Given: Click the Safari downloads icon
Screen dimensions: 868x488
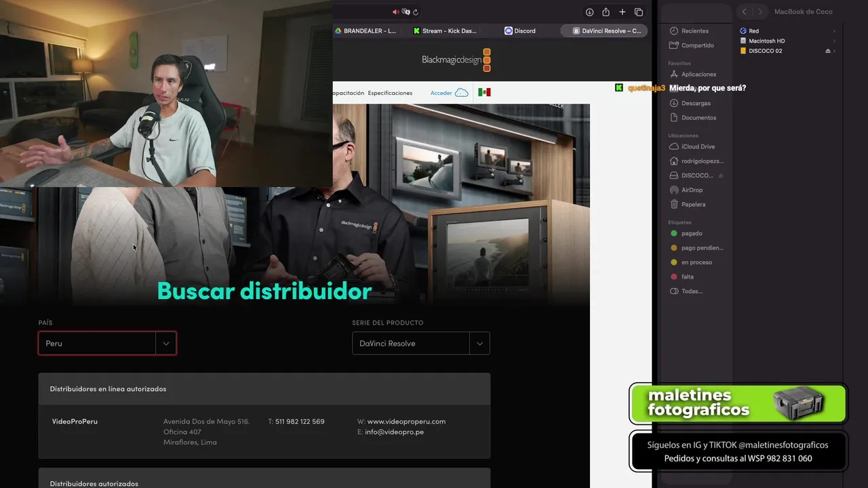Looking at the screenshot, I should pos(589,12).
